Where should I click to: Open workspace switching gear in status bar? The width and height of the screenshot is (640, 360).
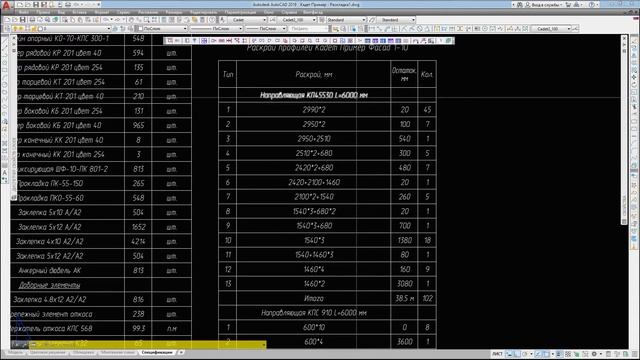point(594,353)
